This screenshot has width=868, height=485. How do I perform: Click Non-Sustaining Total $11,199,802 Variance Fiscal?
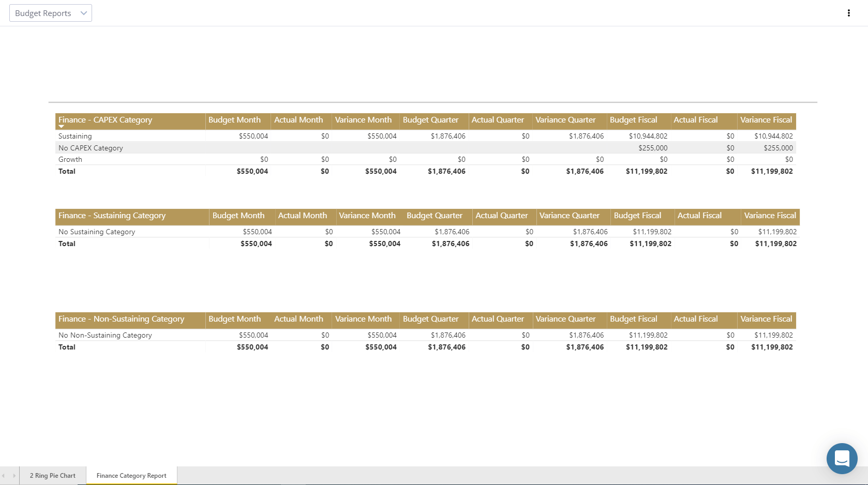[x=772, y=347]
